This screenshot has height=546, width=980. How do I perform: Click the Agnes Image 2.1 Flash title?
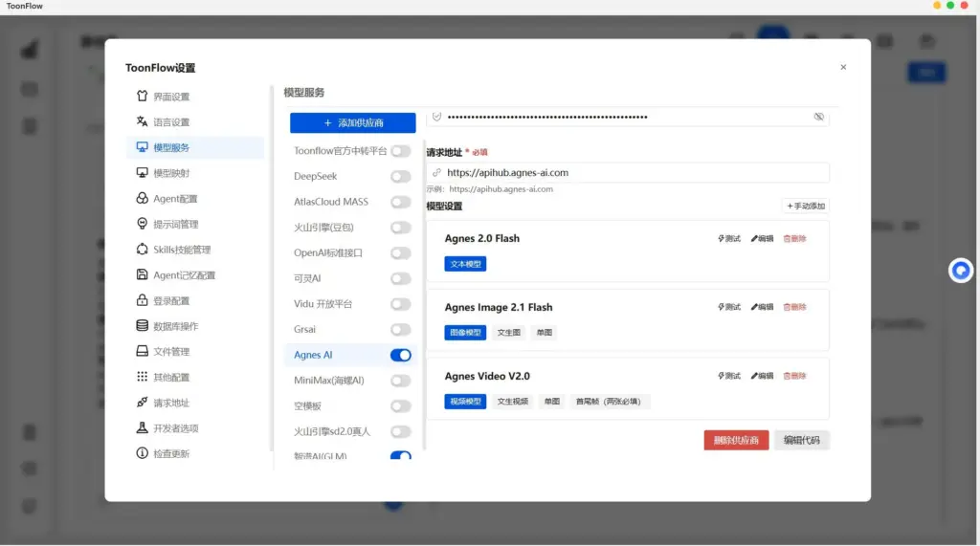pyautogui.click(x=499, y=307)
